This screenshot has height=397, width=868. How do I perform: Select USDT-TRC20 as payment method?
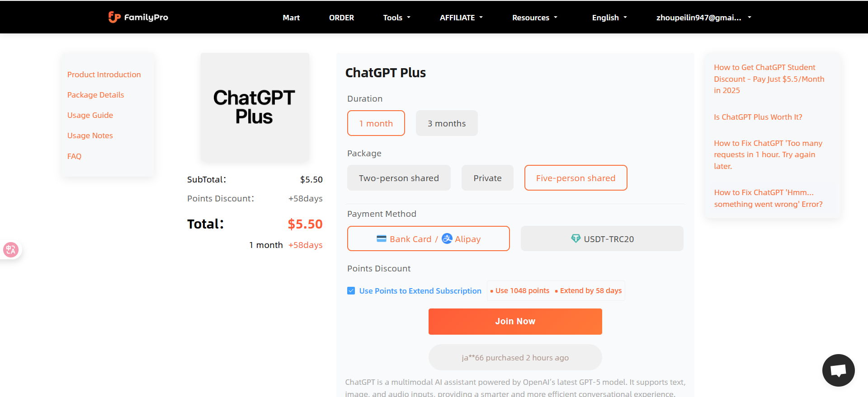[602, 238]
